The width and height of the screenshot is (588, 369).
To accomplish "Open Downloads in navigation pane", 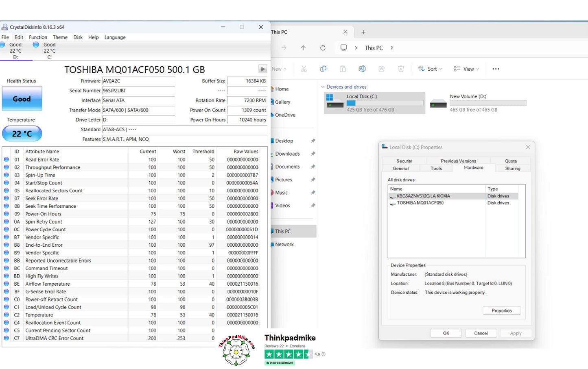I will [x=287, y=154].
